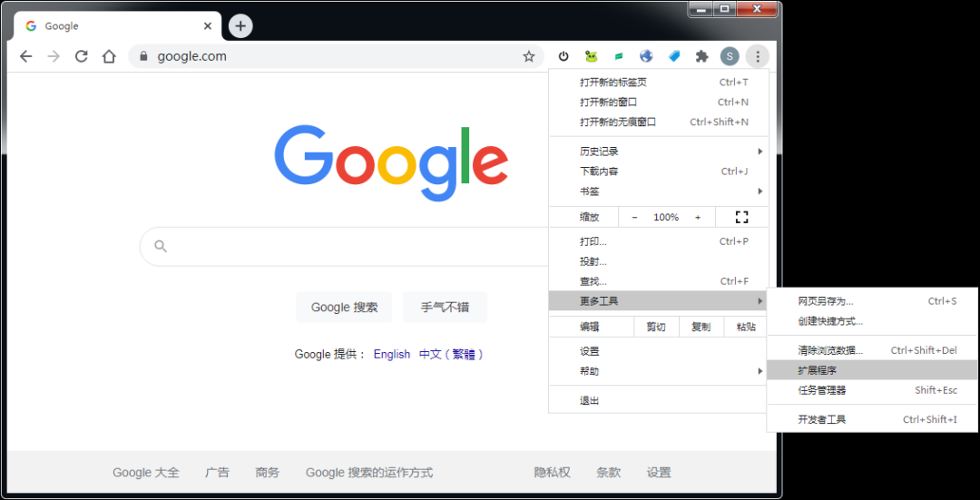Click the 手气不错 button
Viewport: 980px width, 500px height.
445,307
